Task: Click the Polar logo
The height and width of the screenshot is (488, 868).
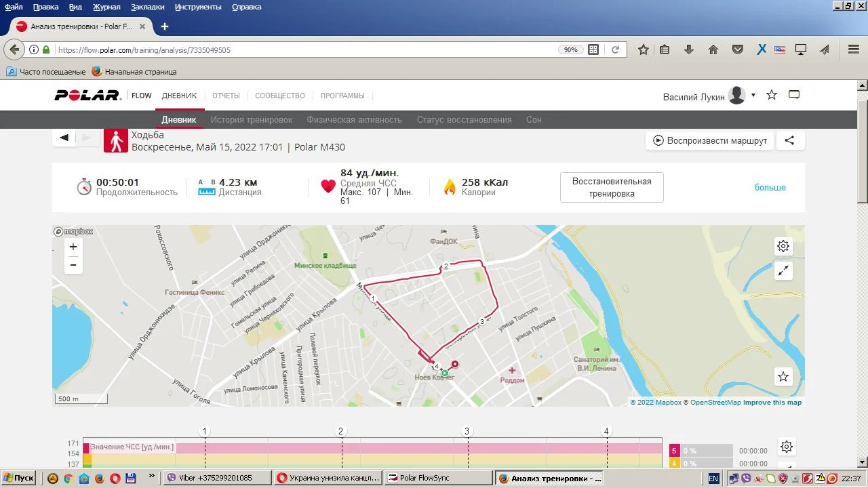Action: 87,96
